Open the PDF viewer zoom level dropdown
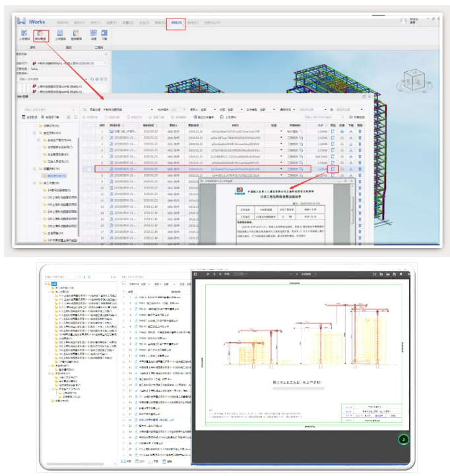 point(308,274)
